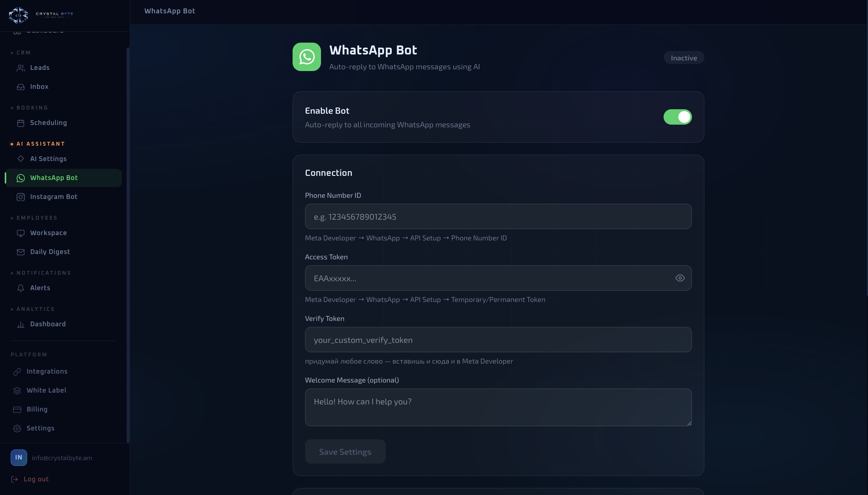The width and height of the screenshot is (868, 495).
Task: Focus the Phone Number ID field
Action: coord(498,217)
